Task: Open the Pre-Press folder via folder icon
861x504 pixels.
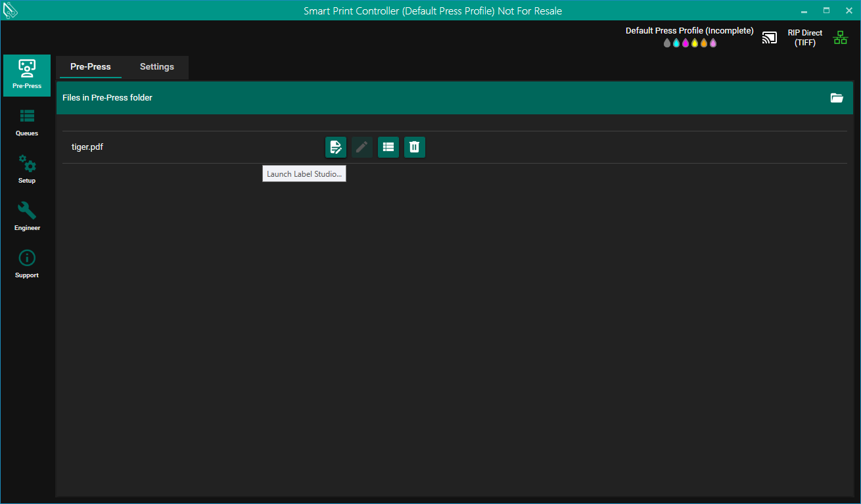Action: (x=836, y=98)
